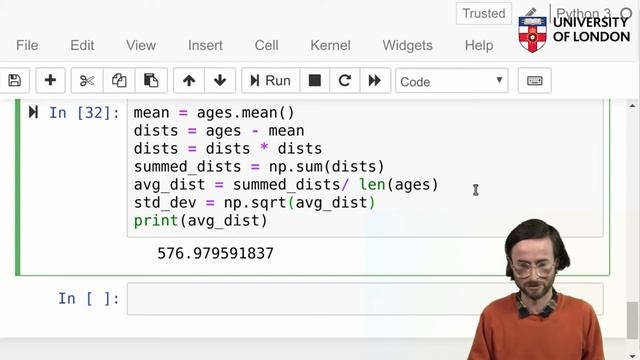Run cell using icon beside In [32]
Screen dimensions: 640x360
[x=33, y=112]
